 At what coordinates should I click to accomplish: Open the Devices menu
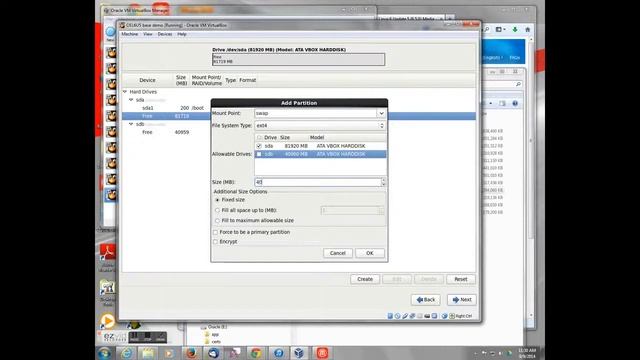(x=165, y=34)
